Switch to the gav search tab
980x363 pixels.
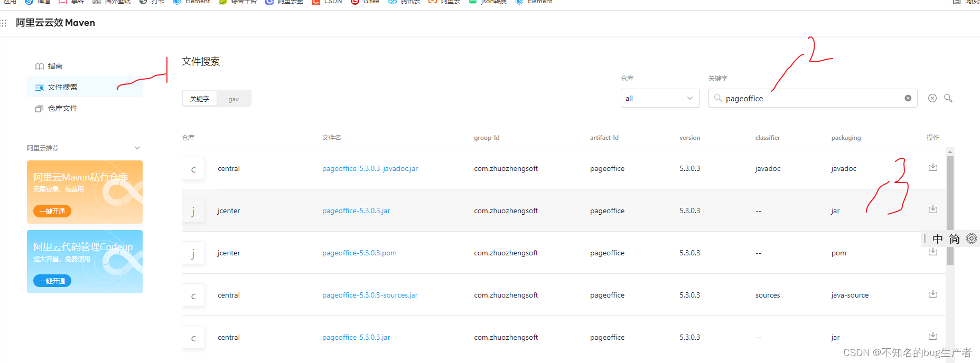[234, 99]
